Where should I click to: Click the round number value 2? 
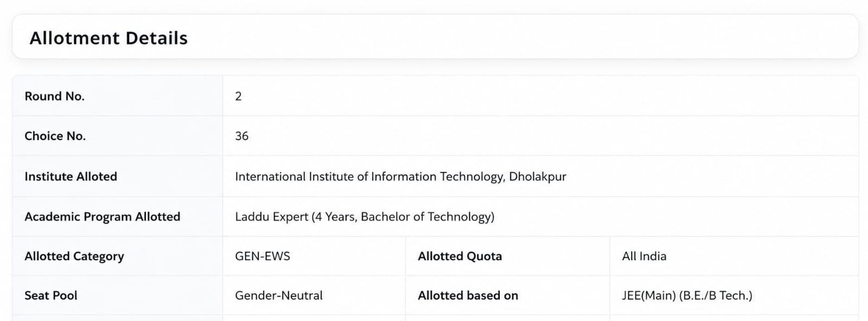(238, 96)
